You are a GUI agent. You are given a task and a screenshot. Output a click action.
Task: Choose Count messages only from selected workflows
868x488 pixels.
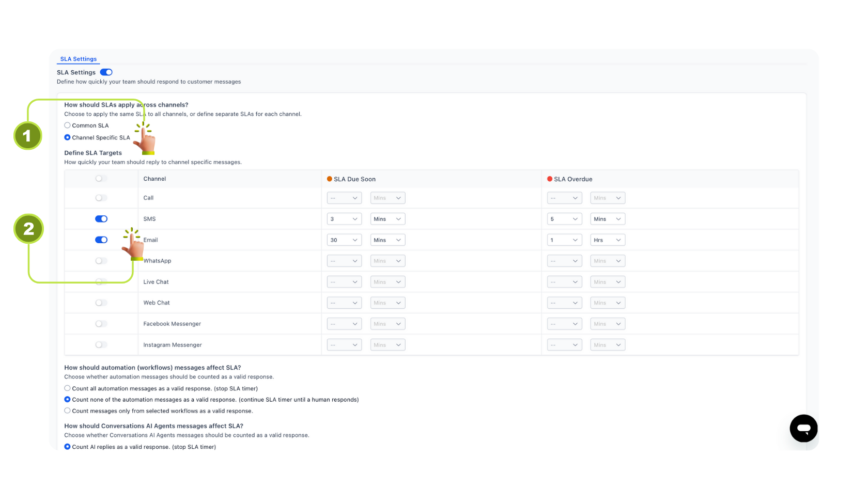(x=67, y=411)
